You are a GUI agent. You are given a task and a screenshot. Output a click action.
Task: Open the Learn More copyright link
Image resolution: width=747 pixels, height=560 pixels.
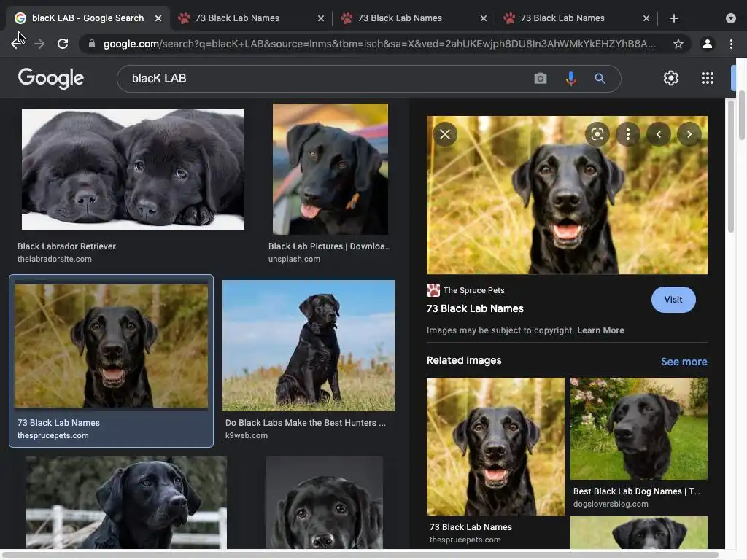coord(600,330)
